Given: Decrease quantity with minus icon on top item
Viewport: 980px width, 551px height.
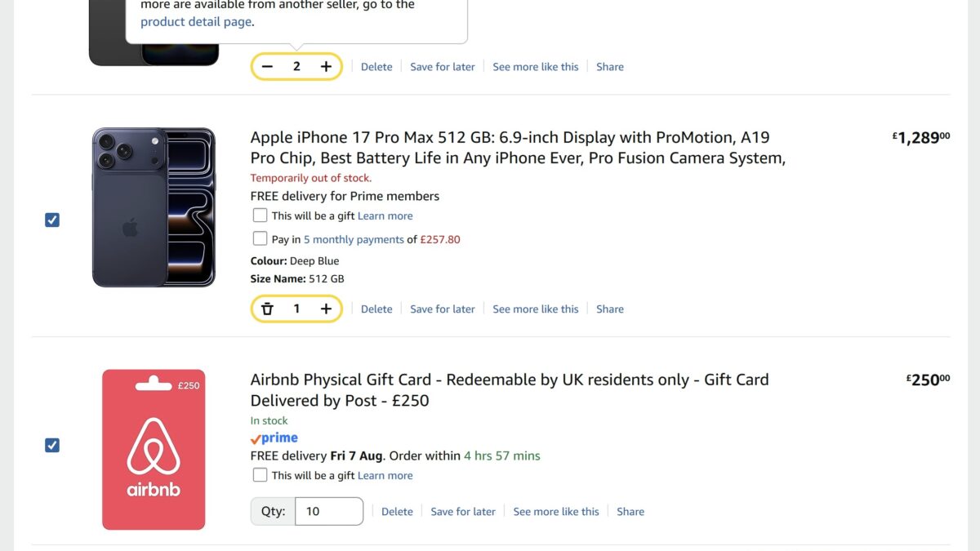Looking at the screenshot, I should tap(267, 67).
